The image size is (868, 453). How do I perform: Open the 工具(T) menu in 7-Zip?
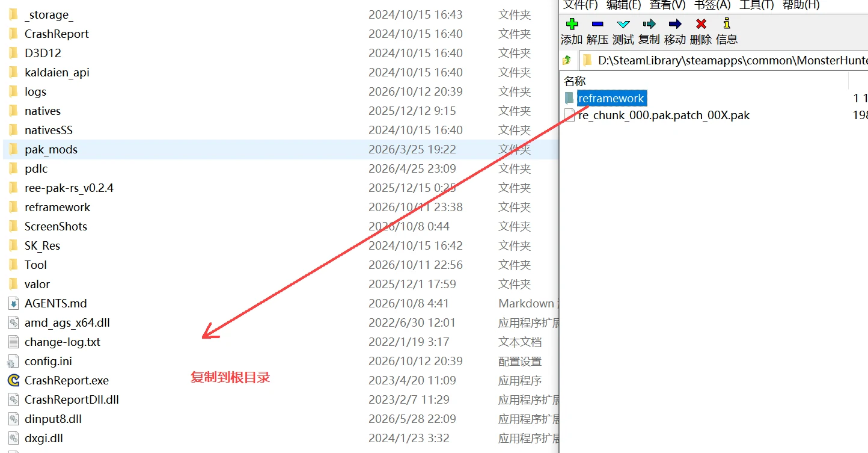756,5
